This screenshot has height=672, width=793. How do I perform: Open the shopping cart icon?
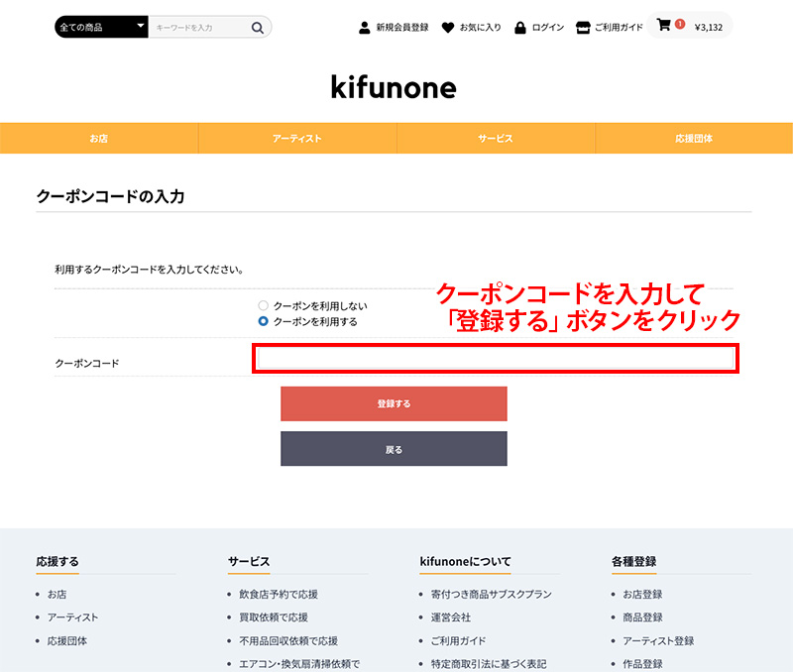pos(663,25)
